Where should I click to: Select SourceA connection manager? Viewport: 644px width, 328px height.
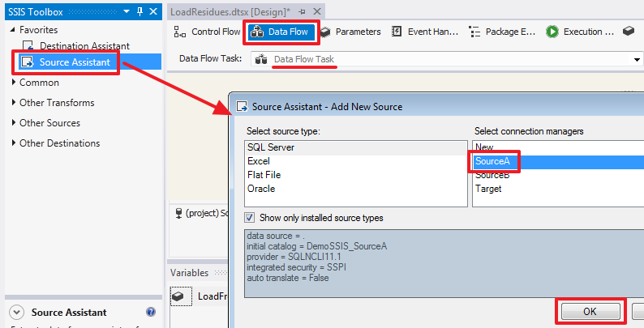(x=559, y=161)
